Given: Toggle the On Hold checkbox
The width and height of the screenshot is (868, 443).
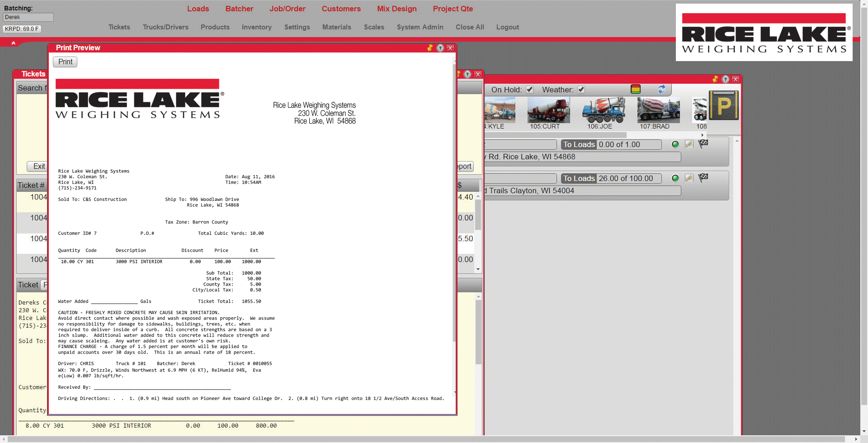Looking at the screenshot, I should [530, 90].
